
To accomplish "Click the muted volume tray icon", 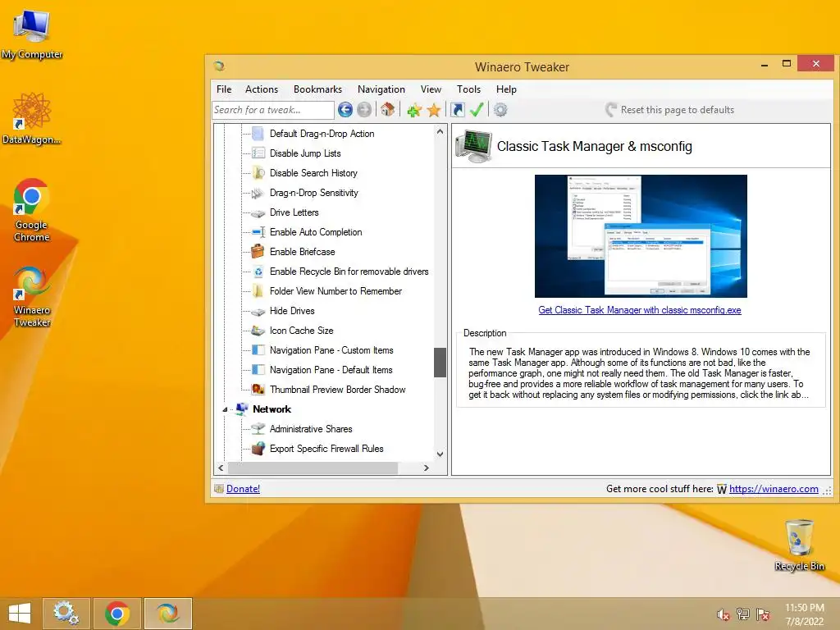I will pos(724,614).
